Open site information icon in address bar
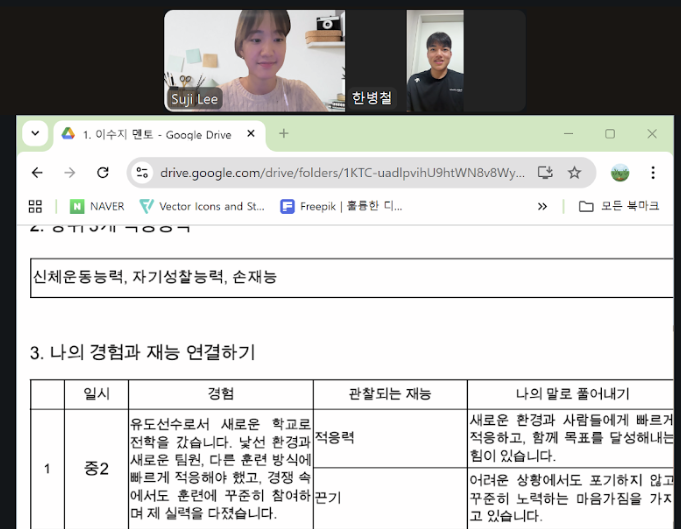Image resolution: width=681 pixels, height=529 pixels. [x=142, y=173]
